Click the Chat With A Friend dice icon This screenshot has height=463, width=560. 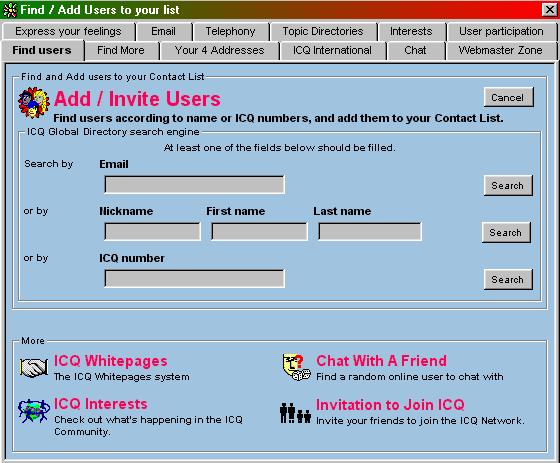tap(296, 367)
